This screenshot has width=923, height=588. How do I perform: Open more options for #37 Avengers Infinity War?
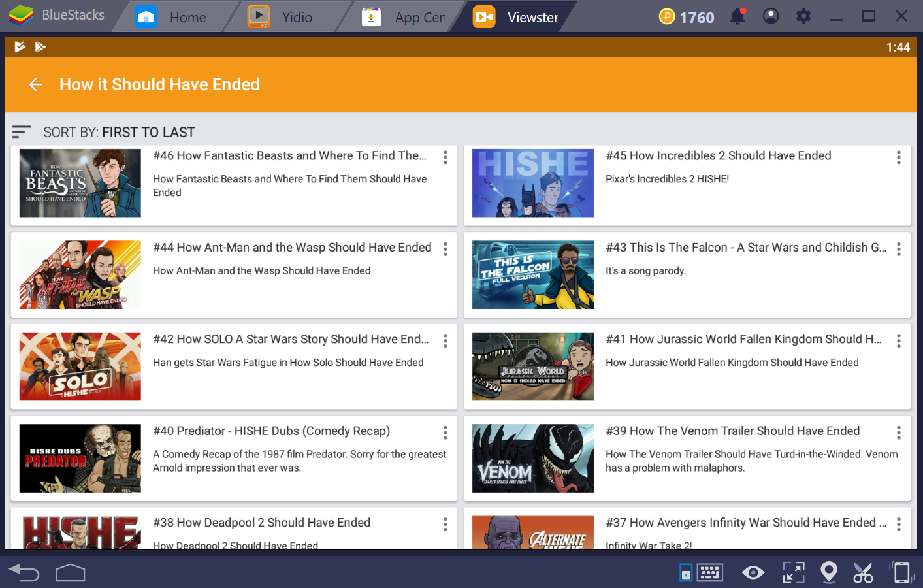click(x=899, y=524)
